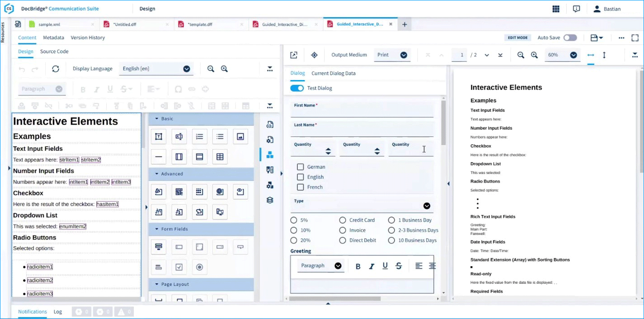Open the apps grid menu
Image resolution: width=644 pixels, height=319 pixels.
point(556,9)
